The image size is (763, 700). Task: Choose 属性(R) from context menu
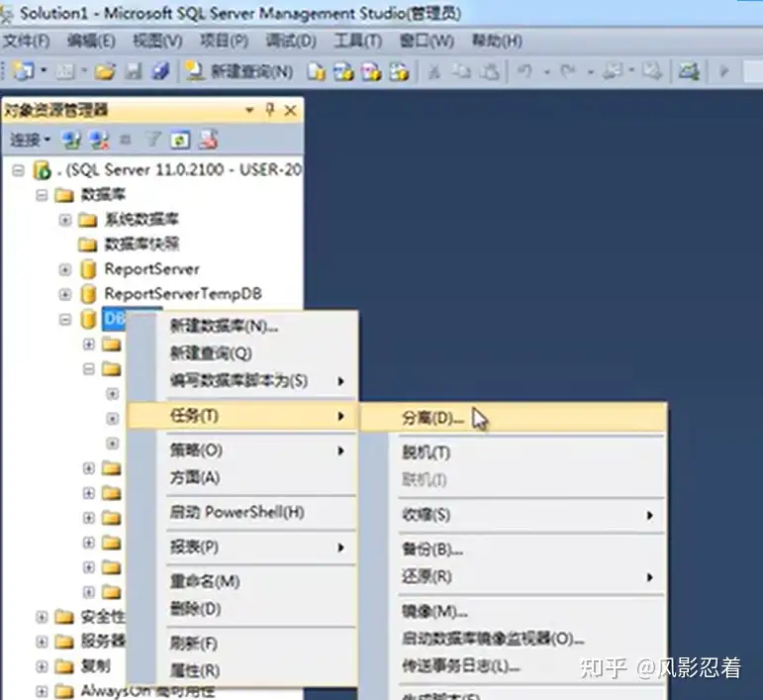(x=242, y=671)
